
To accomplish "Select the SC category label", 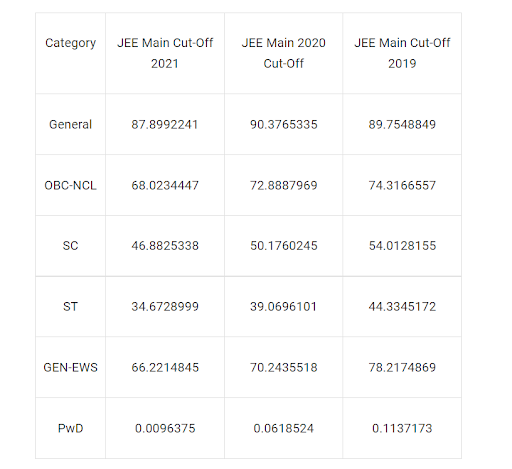I will point(70,246).
